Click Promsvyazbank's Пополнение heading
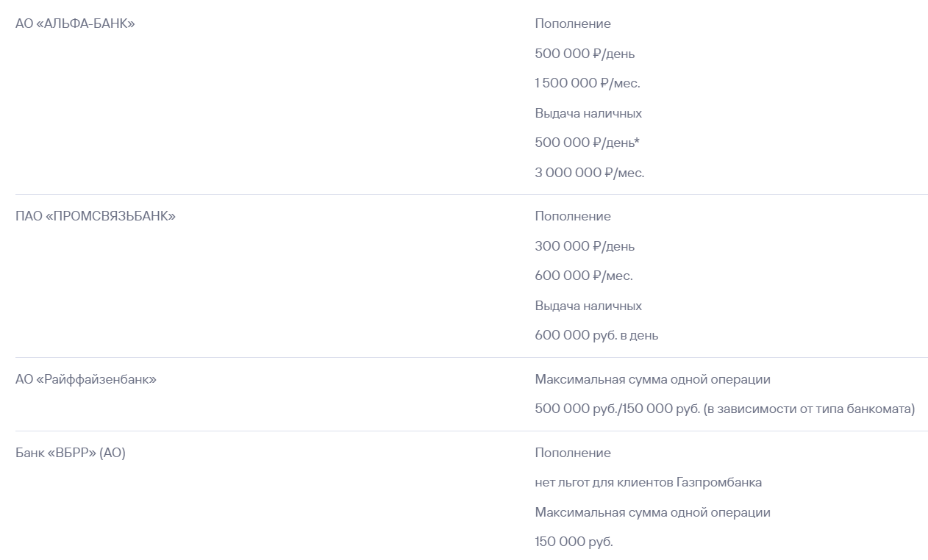928x560 pixels. (x=573, y=216)
